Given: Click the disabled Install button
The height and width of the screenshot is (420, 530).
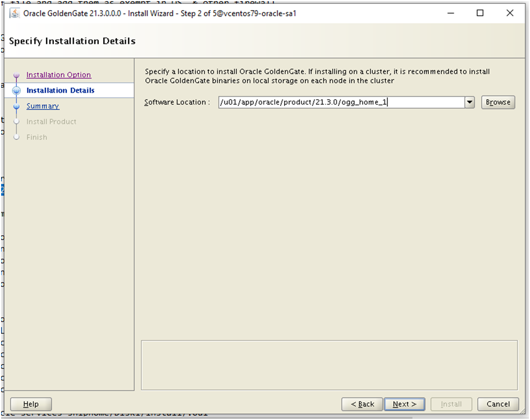Looking at the screenshot, I should point(451,404).
